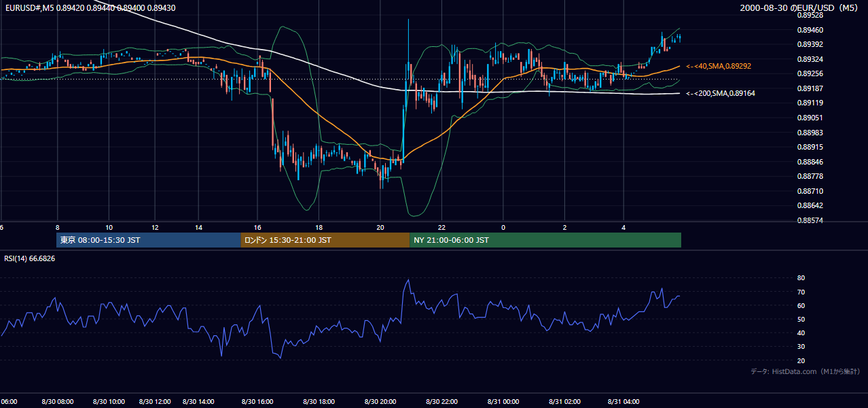Screen dimensions: 868x408
Task: Click RSI scale level 60
Action: [801, 305]
